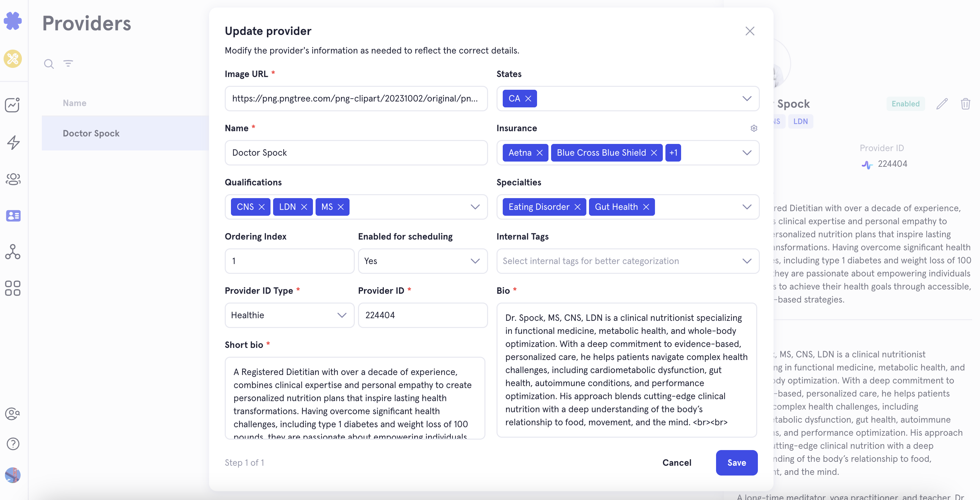Image resolution: width=980 pixels, height=500 pixels.
Task: Click the user avatar in sidebar
Action: pos(13,475)
